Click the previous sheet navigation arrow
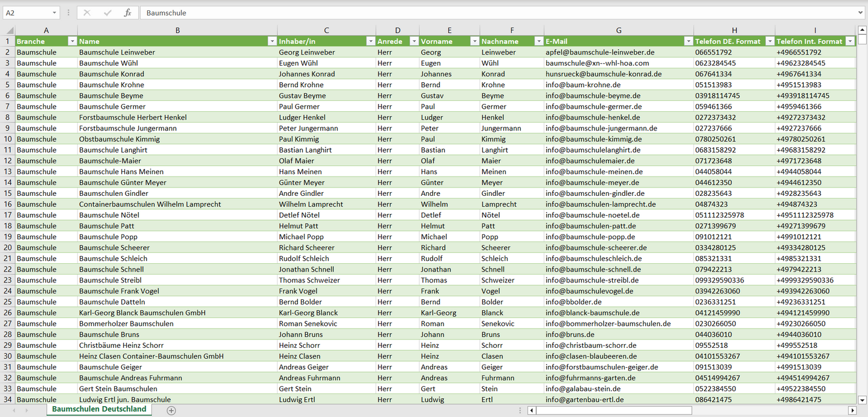 point(14,410)
